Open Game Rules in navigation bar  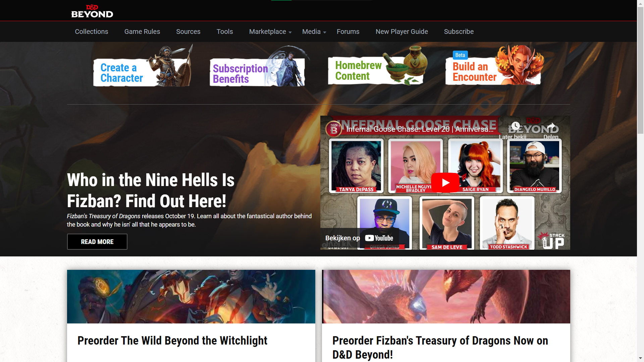(142, 32)
